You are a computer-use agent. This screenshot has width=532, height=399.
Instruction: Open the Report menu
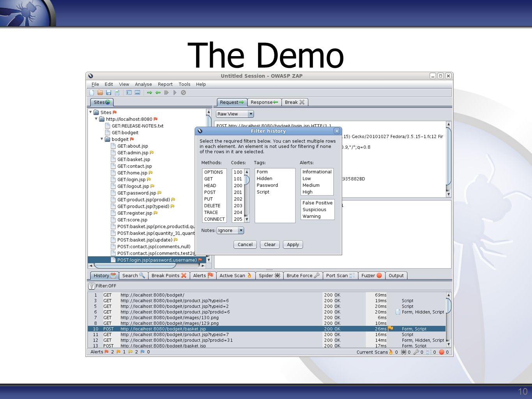pos(165,84)
